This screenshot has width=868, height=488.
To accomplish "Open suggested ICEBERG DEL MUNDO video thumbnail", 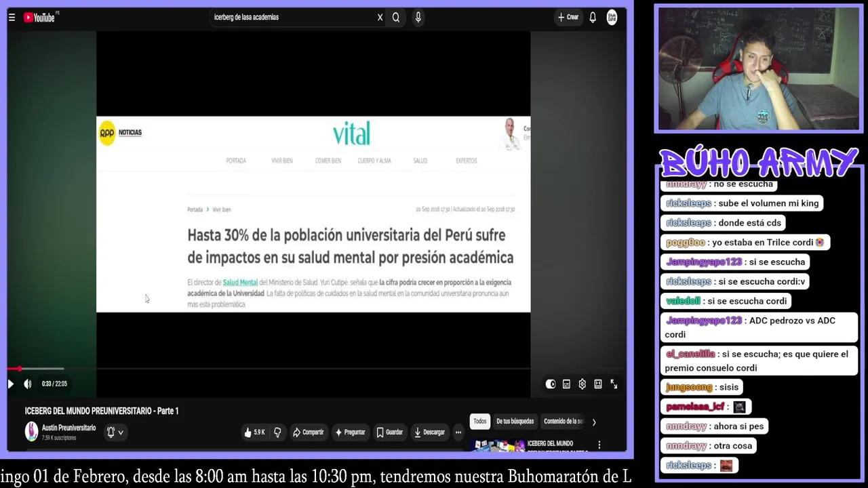I will (498, 445).
